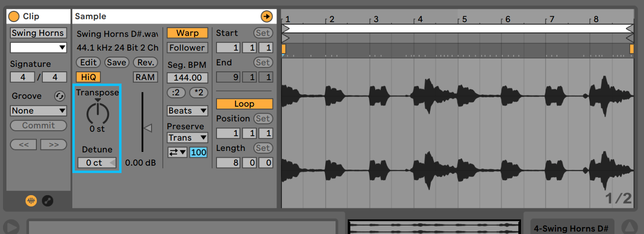Click the Swing Horns D#.wav file name
The image size is (644, 234).
(117, 34)
